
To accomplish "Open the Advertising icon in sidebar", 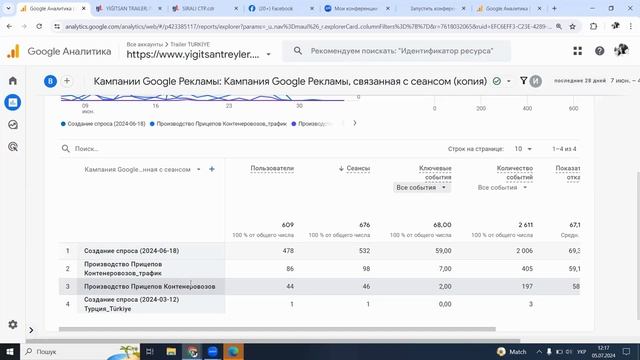I will 13,147.
